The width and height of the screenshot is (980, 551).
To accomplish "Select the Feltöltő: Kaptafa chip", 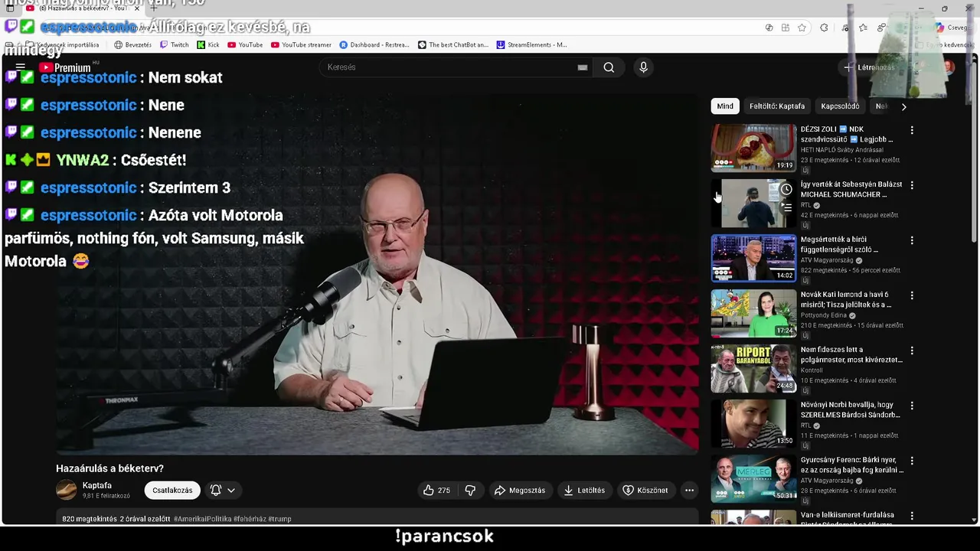I will [777, 106].
